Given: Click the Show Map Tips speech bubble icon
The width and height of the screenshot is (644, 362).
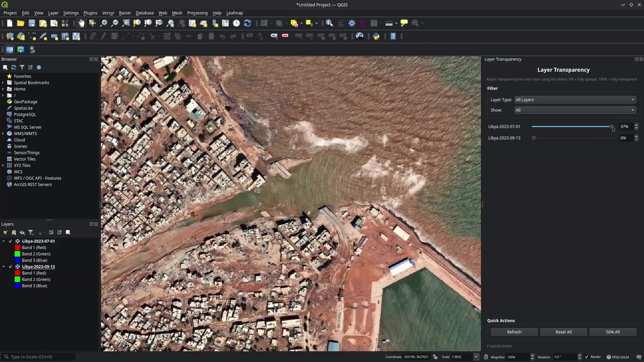Looking at the screenshot, I should (404, 23).
